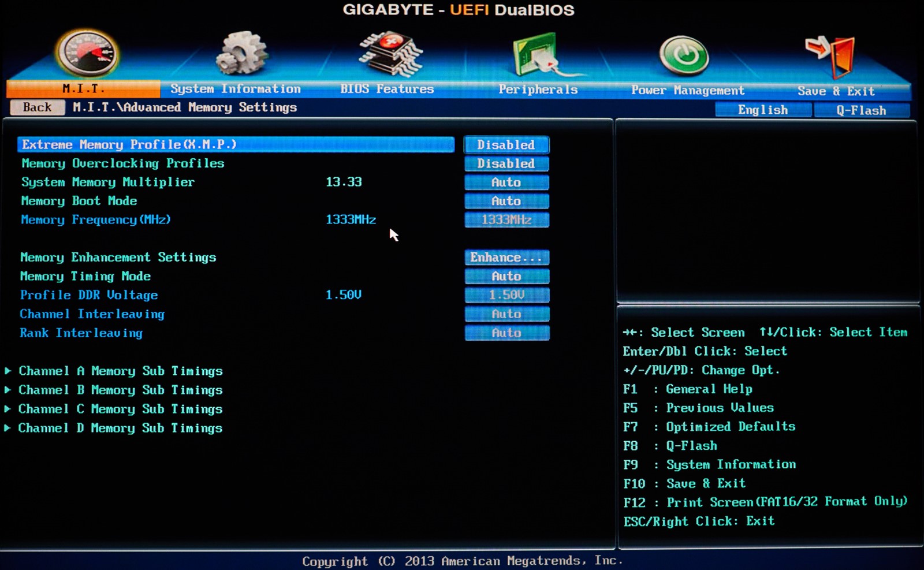924x570 pixels.
Task: Select the System Memory Multiplier label
Action: tap(108, 182)
